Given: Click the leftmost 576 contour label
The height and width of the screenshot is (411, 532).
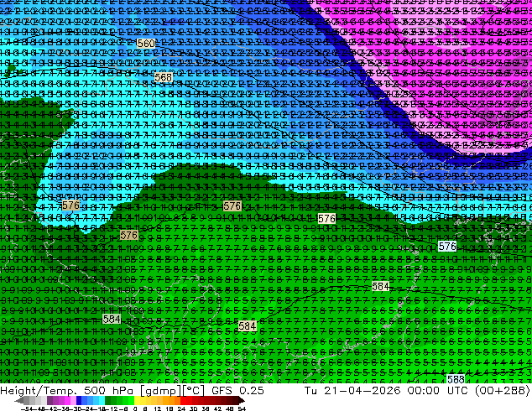Looking at the screenshot, I should coord(71,205).
